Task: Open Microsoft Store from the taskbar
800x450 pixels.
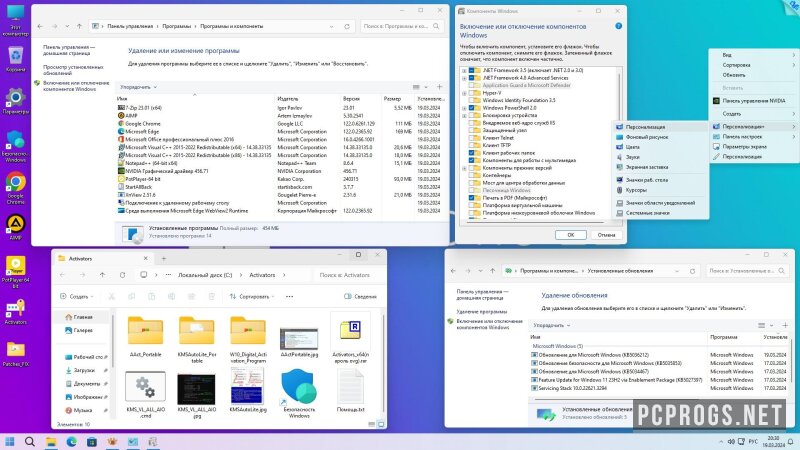Action: [x=92, y=441]
